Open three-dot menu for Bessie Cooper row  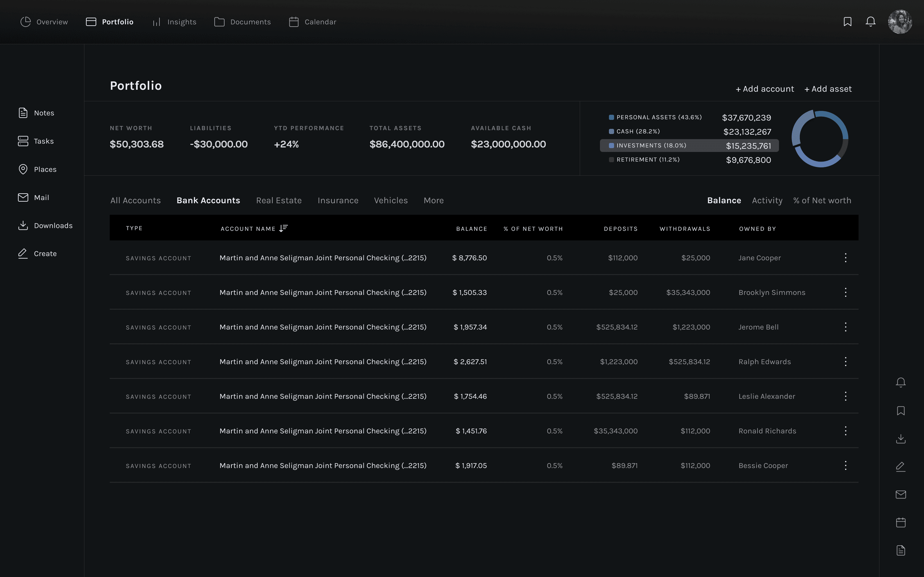845,465
